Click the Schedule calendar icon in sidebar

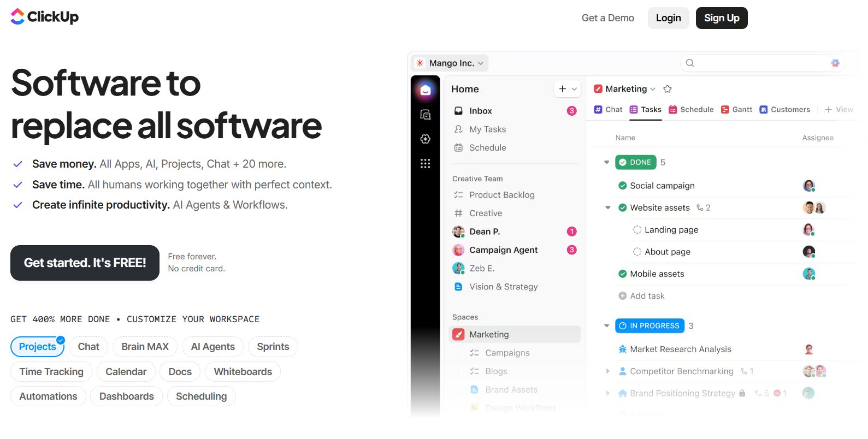pyautogui.click(x=459, y=148)
